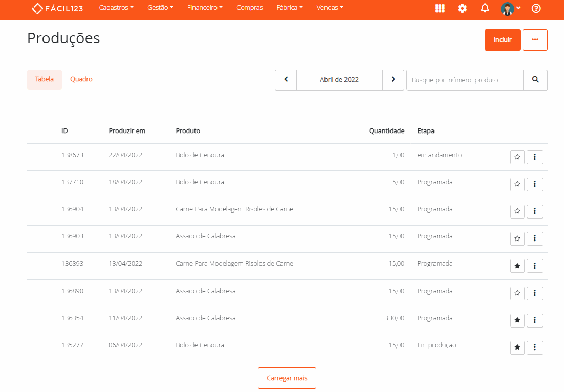The width and height of the screenshot is (564, 392).
Task: Expand the Vendas menu
Action: [330, 8]
